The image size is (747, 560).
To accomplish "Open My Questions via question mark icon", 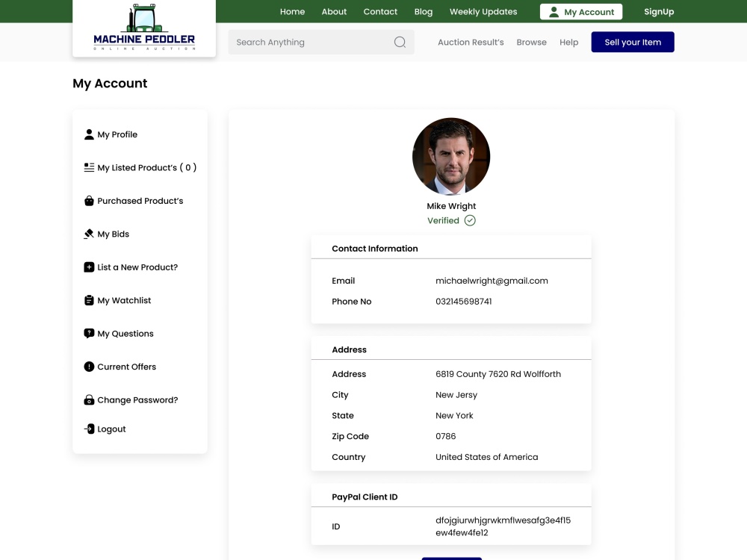I will (x=89, y=333).
